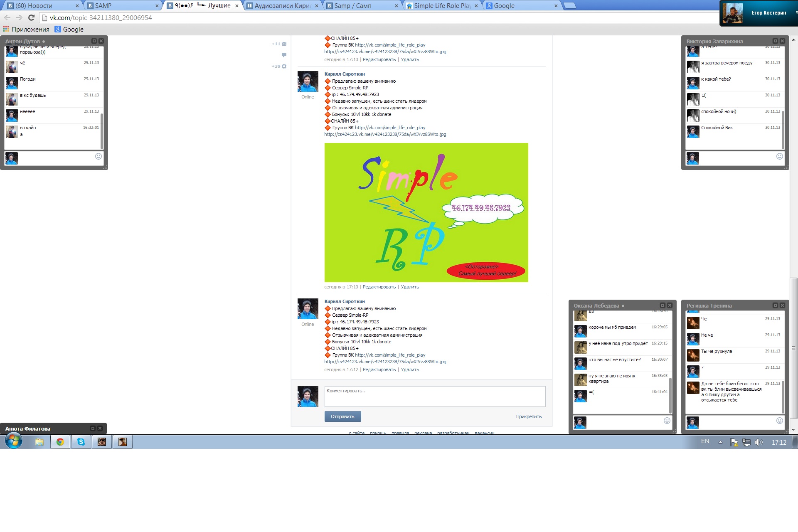Click the Skype icon in taskbar
This screenshot has height=532, width=798.
[x=81, y=442]
